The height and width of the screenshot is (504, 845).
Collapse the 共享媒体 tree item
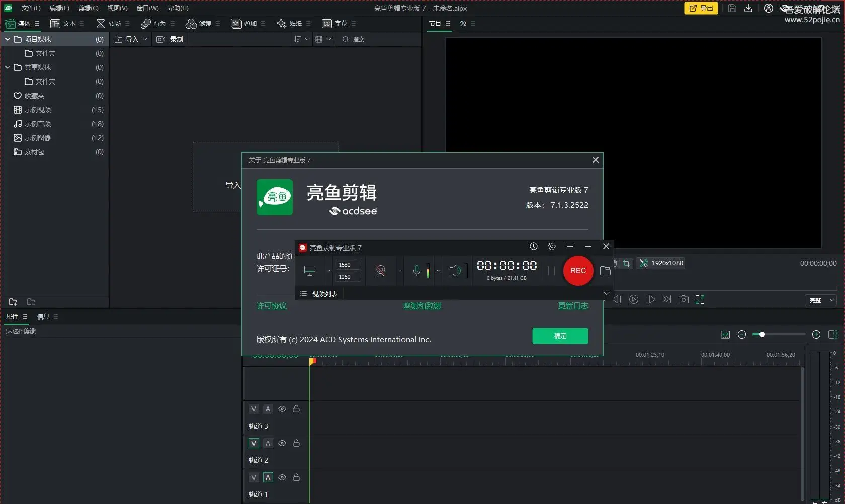tap(8, 67)
